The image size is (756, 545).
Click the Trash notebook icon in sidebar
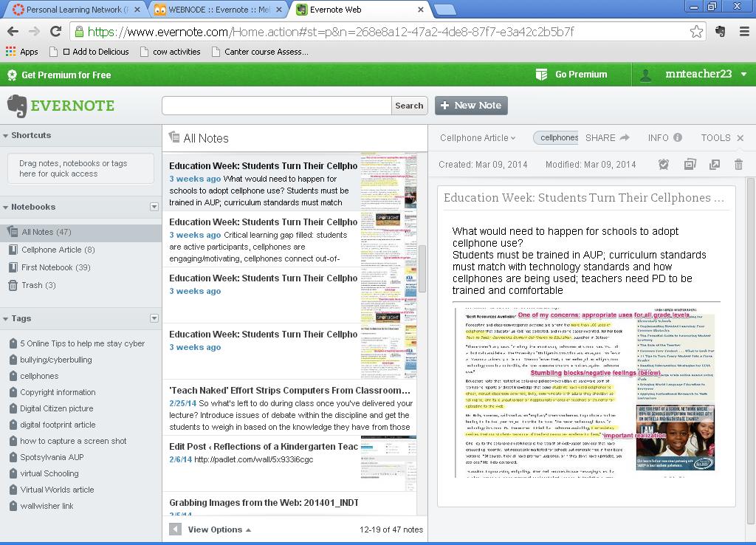(13, 286)
